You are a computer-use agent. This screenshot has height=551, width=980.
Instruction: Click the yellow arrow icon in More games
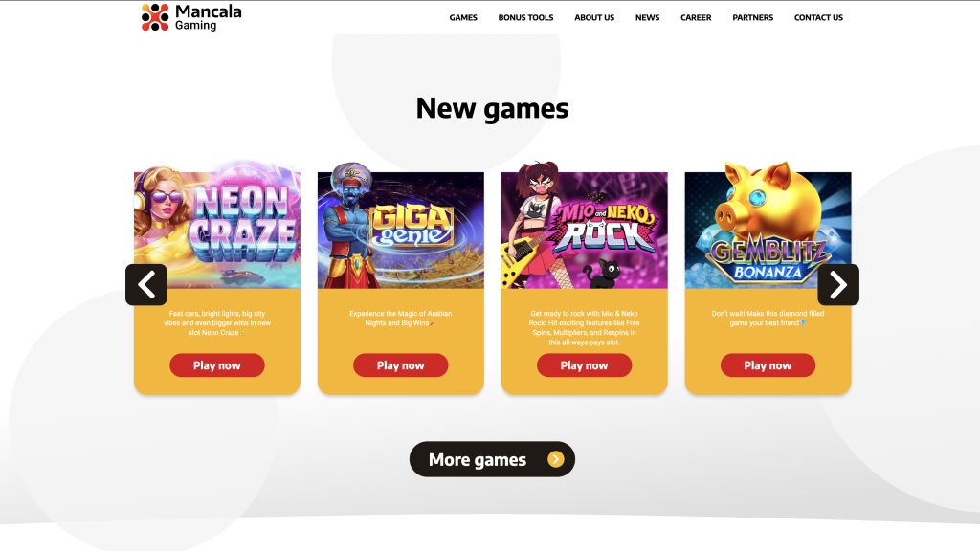[x=556, y=459]
